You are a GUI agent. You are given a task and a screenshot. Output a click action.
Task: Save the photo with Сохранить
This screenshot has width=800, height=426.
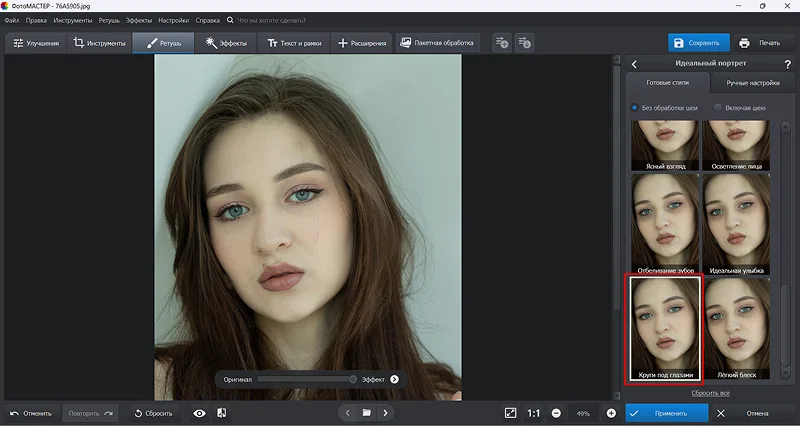698,43
